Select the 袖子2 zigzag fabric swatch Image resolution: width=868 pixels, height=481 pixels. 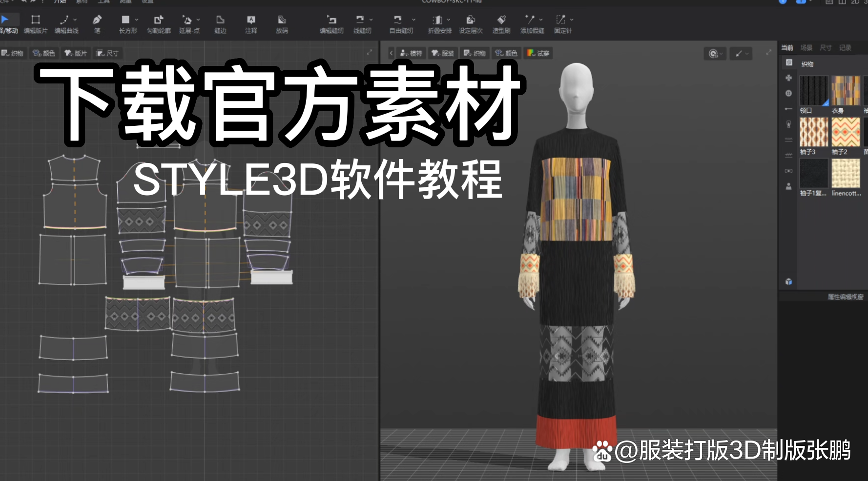coord(846,132)
